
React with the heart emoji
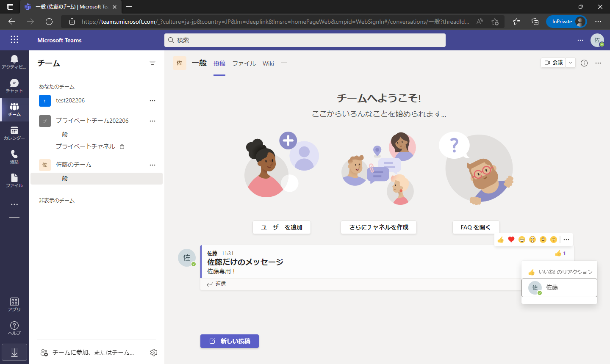coord(511,240)
